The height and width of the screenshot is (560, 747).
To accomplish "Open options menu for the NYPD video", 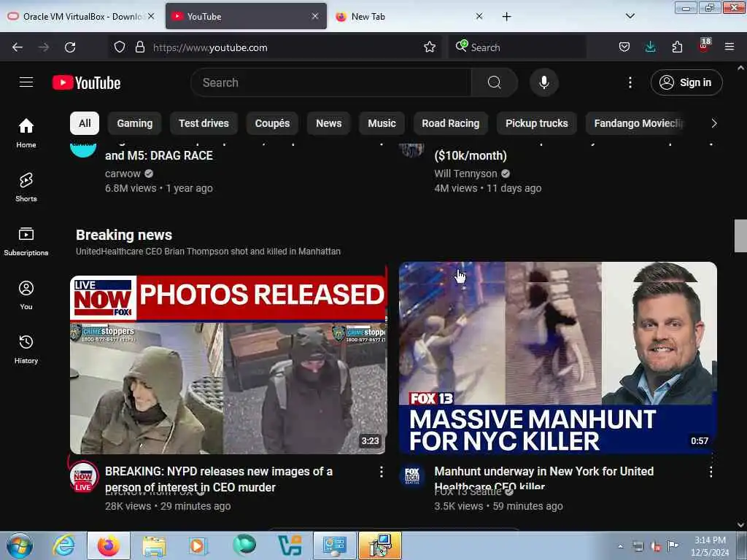I will 381,472.
